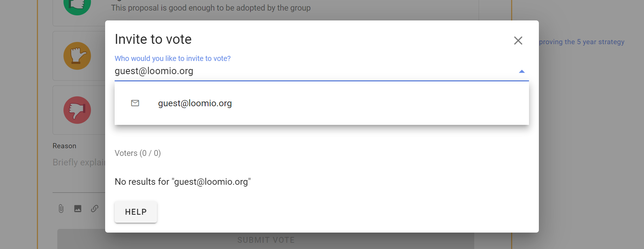This screenshot has height=249, width=644.
Task: Collapse the invite suggestions dropdown arrow
Action: [x=522, y=72]
